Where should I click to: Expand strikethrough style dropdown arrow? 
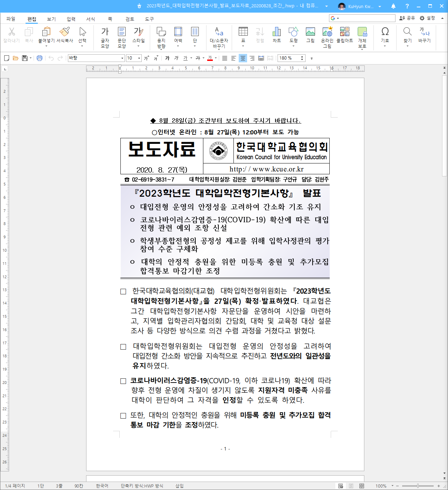coord(203,58)
